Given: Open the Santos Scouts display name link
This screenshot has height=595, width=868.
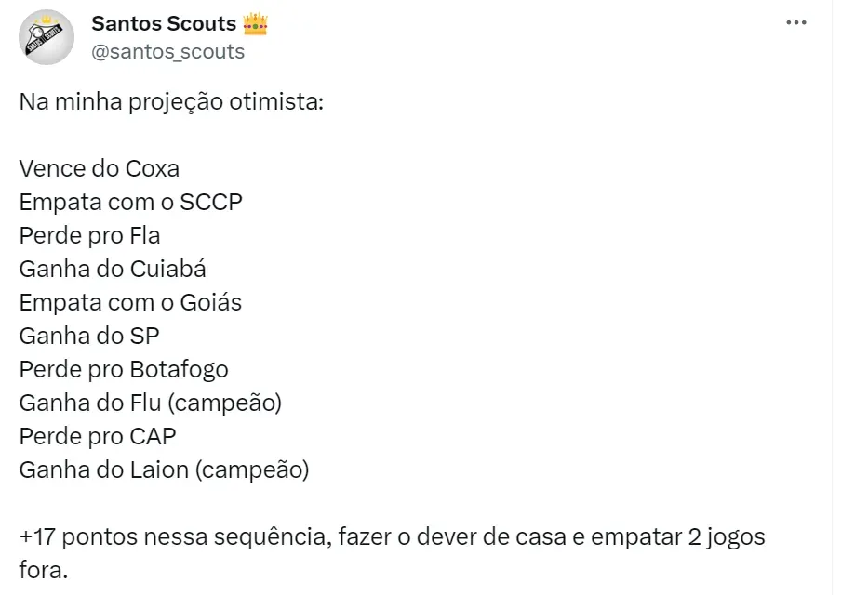Looking at the screenshot, I should pyautogui.click(x=164, y=24).
